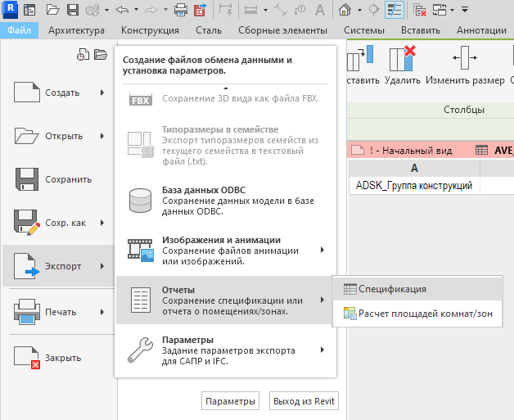Click the Print icon in quick access toolbar
This screenshot has height=420, width=514.
[x=181, y=11]
